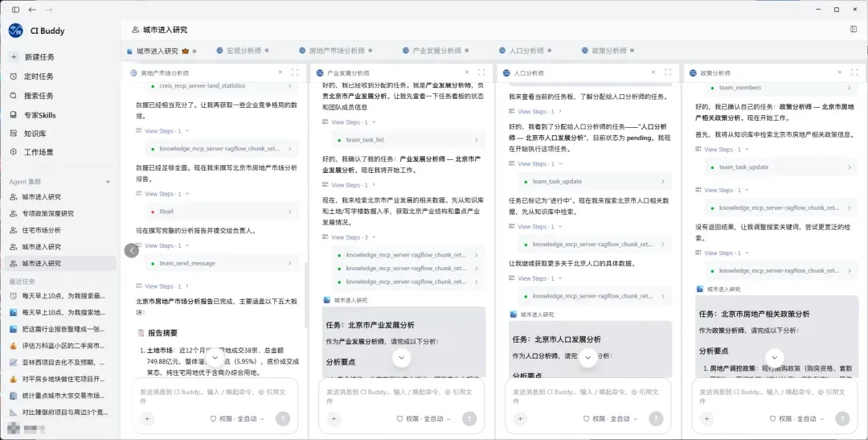
Task: Open 权限·全自动 dropdown in 产业发展分析师 panel
Action: [424, 419]
